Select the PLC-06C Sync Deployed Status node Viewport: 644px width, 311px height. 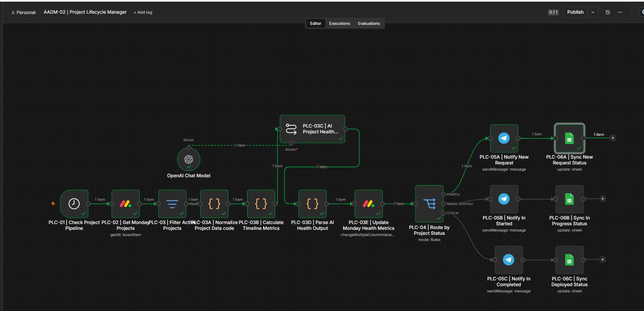pos(570,260)
